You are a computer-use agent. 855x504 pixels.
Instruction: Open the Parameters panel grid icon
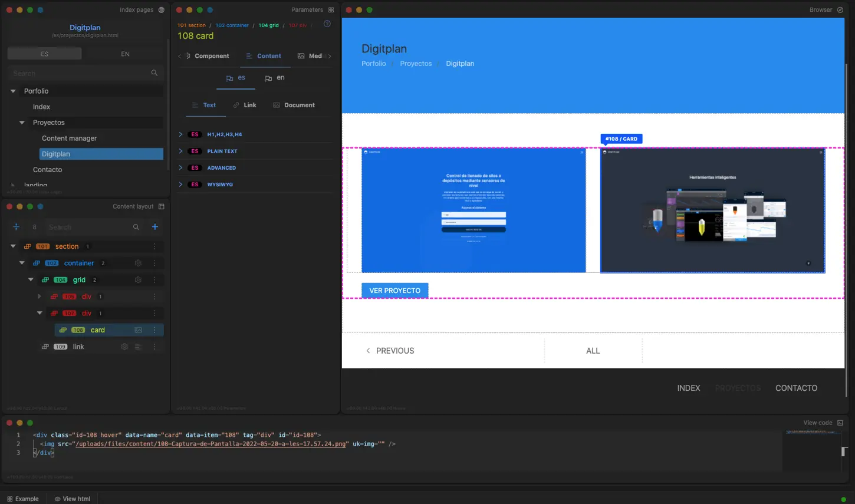tap(331, 10)
